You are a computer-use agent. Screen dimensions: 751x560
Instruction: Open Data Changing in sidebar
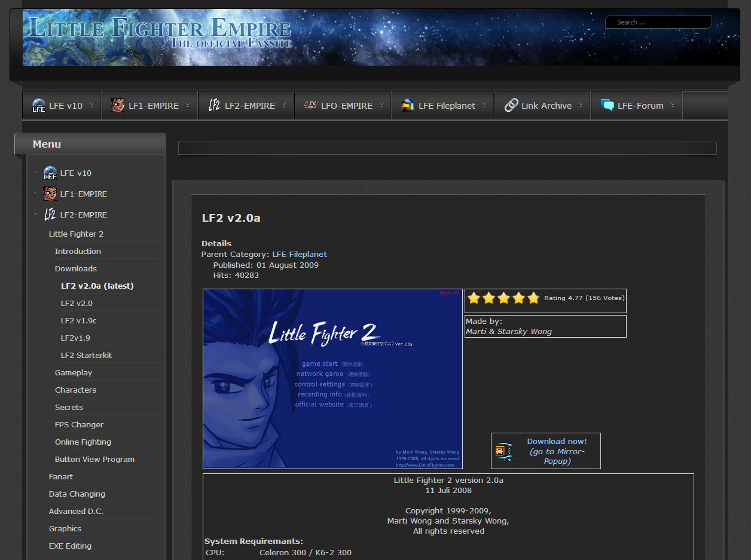77,494
